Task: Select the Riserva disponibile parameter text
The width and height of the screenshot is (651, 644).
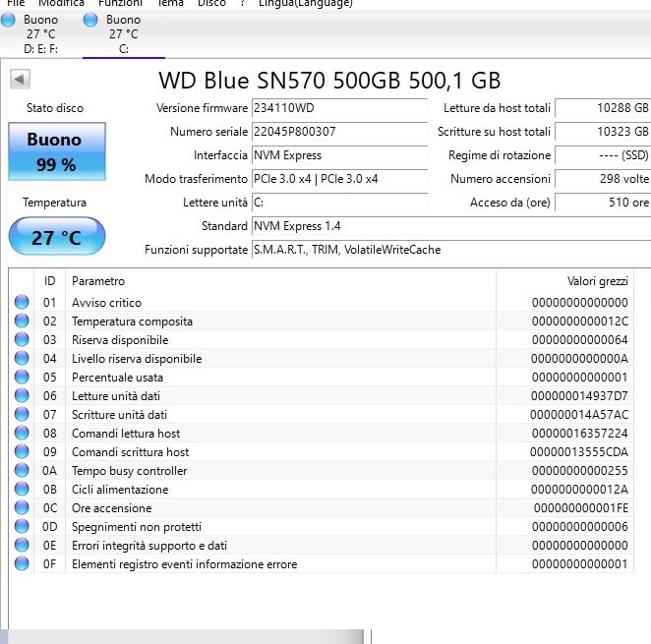Action: (x=120, y=340)
